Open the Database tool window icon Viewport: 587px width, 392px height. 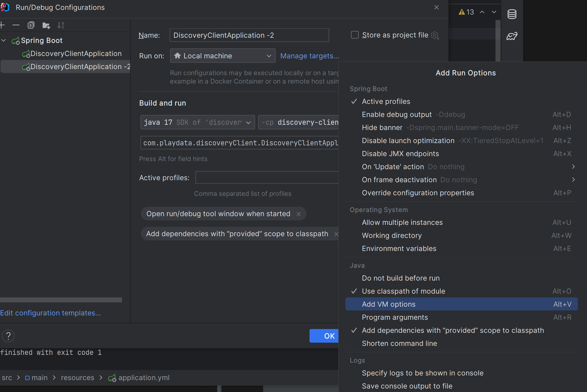point(512,13)
